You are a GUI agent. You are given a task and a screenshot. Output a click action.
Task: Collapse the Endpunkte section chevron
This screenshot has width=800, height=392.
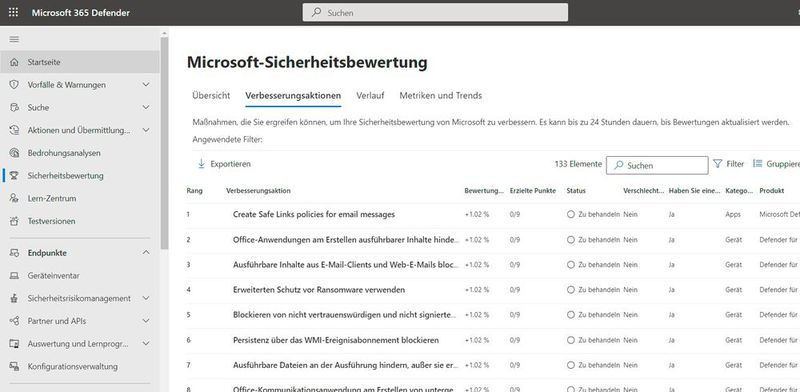146,253
